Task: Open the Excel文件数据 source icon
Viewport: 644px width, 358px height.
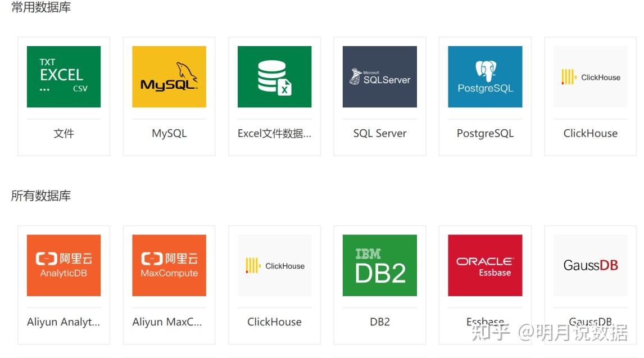Action: 274,76
